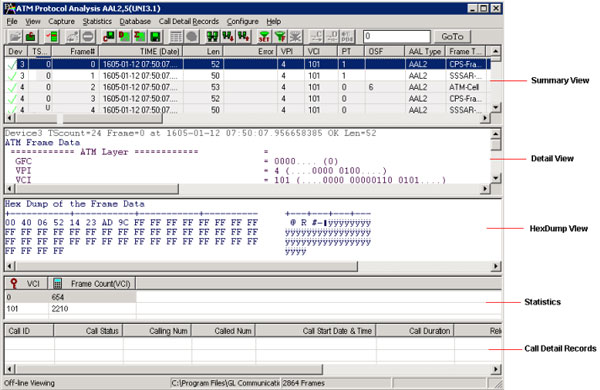Image resolution: width=600 pixels, height=390 pixels.
Task: Select the selected CPS-Fra row for Frame# 0
Action: tap(248, 64)
